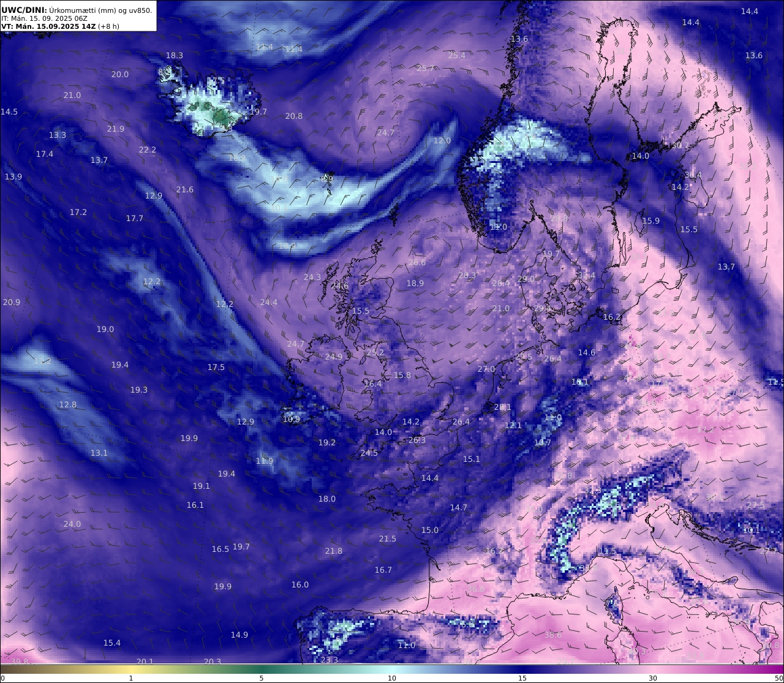The height and width of the screenshot is (683, 784).
Task: Select the value 20.0 northwest of Iceland
Action: [120, 74]
